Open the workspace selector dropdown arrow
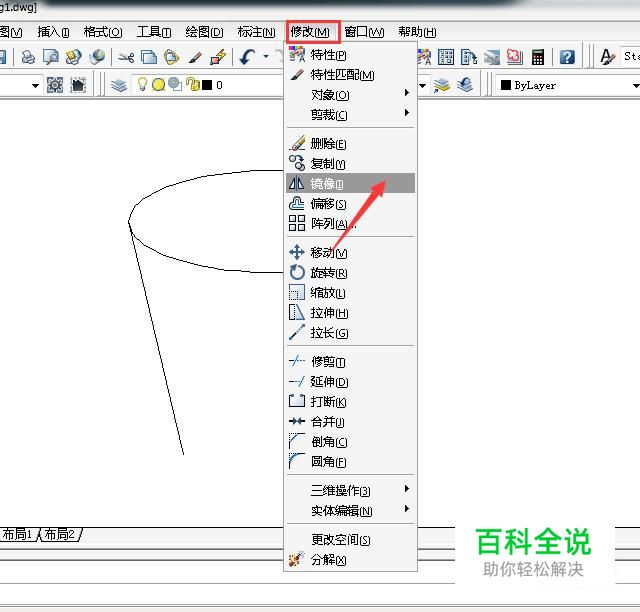 coord(36,85)
